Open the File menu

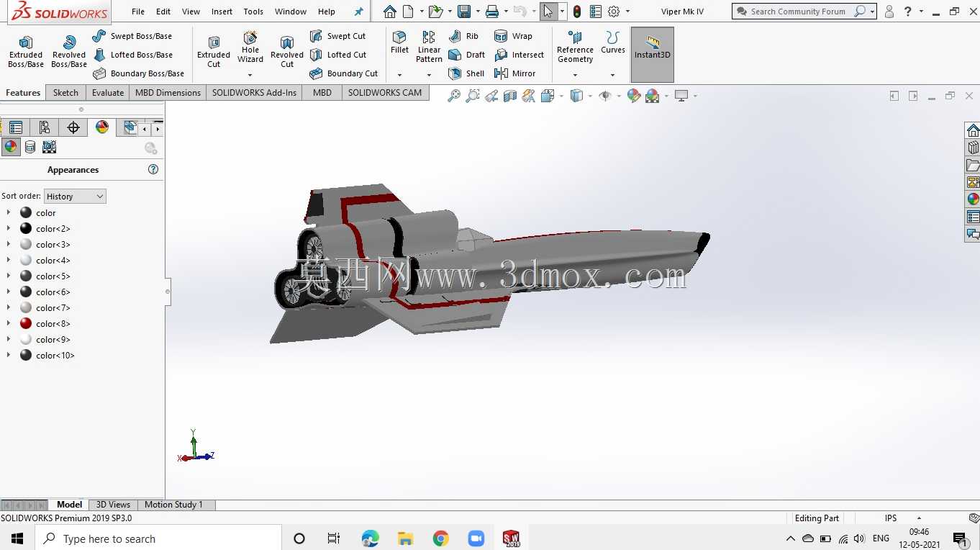pyautogui.click(x=138, y=12)
